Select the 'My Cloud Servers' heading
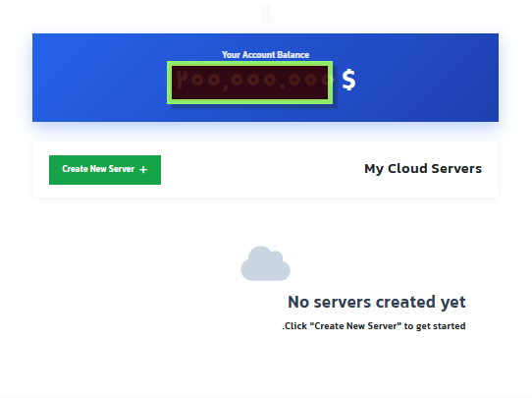Image resolution: width=532 pixels, height=398 pixels. click(x=423, y=169)
